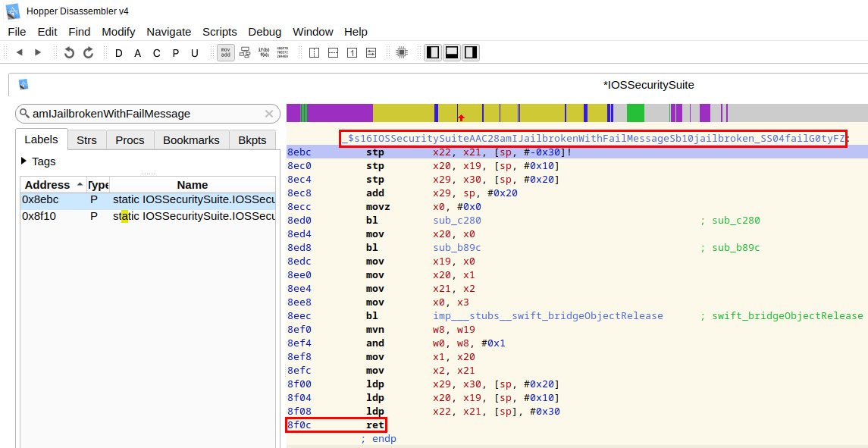868x448 pixels.
Task: Open the Edit menu
Action: [47, 32]
